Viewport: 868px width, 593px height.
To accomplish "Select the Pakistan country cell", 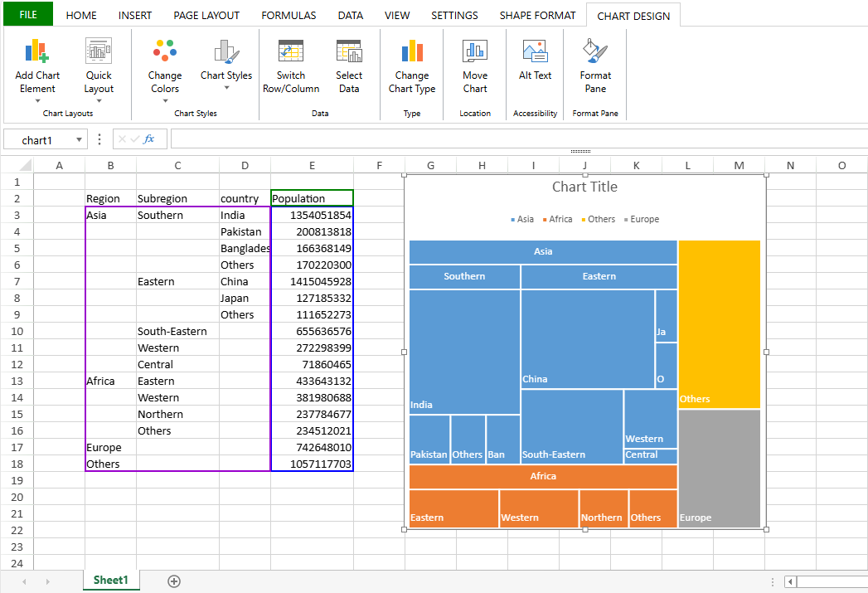I will 245,231.
